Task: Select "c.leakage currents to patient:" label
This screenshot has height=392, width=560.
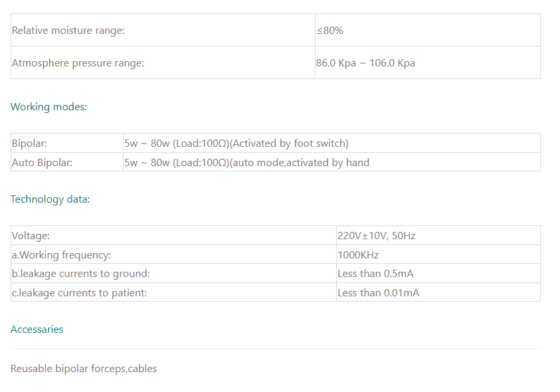Action: click(79, 292)
